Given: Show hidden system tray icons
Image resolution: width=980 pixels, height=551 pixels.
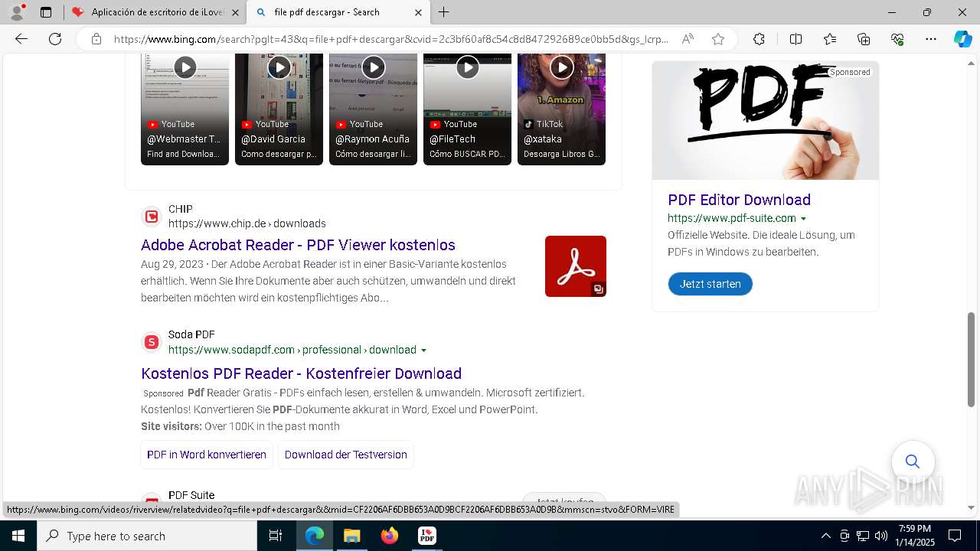Looking at the screenshot, I should [x=825, y=536].
